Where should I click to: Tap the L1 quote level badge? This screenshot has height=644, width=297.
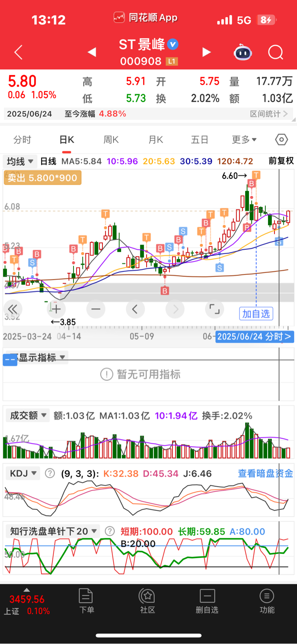[172, 61]
